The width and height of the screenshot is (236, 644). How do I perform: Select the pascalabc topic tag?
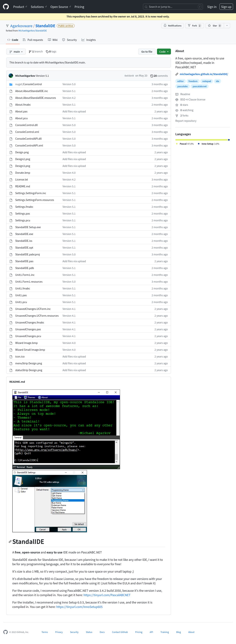tap(183, 86)
